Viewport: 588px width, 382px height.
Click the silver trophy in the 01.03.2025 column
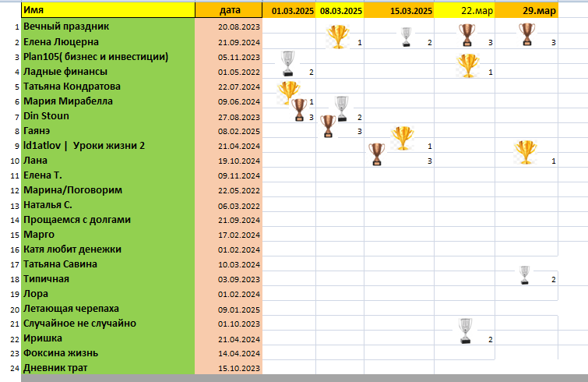[x=287, y=63]
